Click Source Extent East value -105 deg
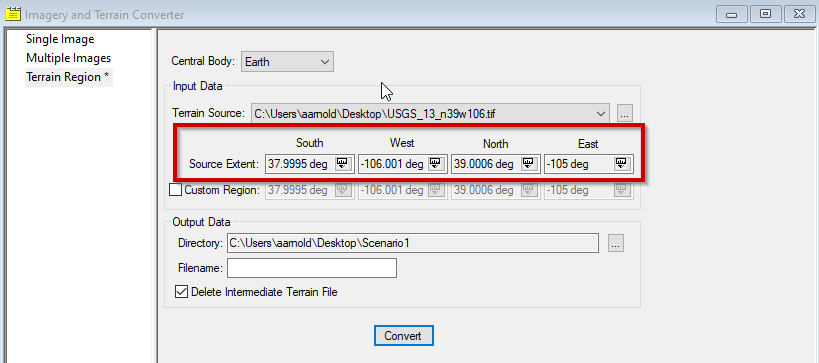This screenshot has height=363, width=819. coord(567,165)
